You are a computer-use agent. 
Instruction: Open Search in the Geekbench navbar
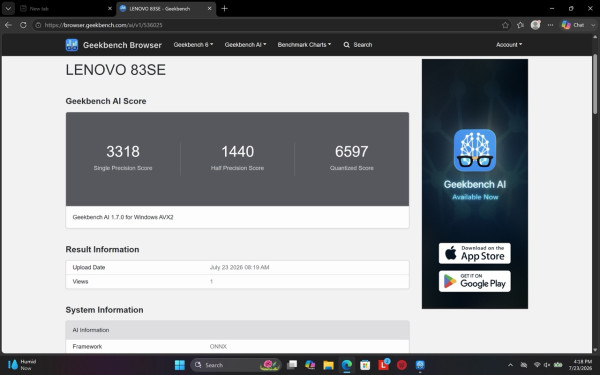tap(358, 45)
